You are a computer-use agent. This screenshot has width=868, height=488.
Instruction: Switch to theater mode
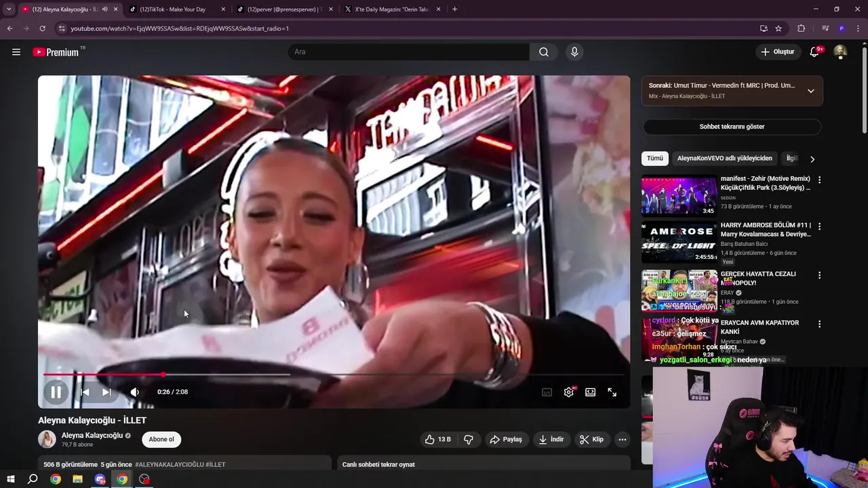591,392
